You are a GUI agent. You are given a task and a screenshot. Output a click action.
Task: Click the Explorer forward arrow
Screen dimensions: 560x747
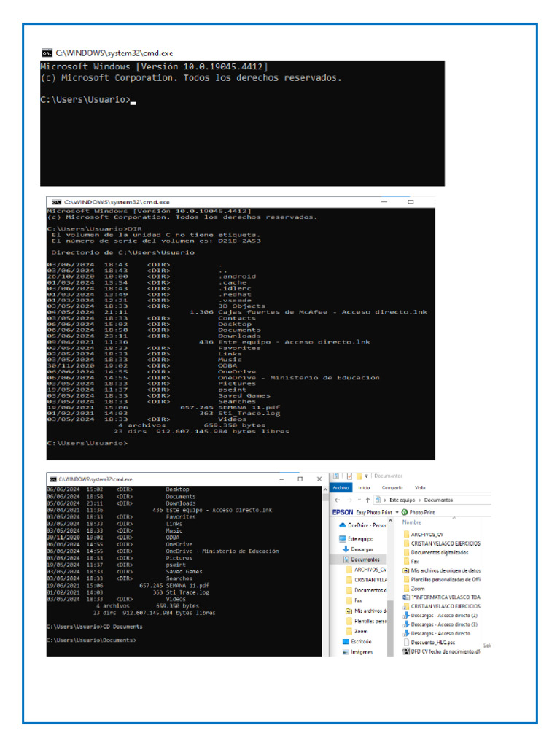click(x=349, y=500)
